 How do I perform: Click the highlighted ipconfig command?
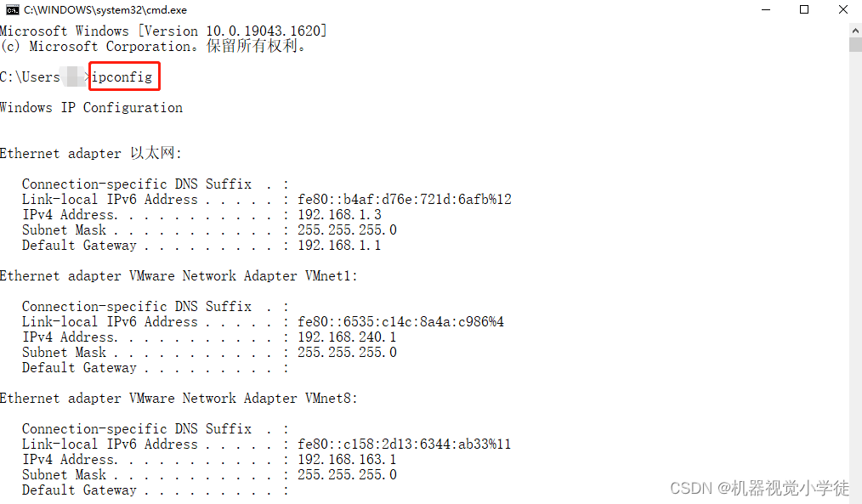[x=122, y=77]
